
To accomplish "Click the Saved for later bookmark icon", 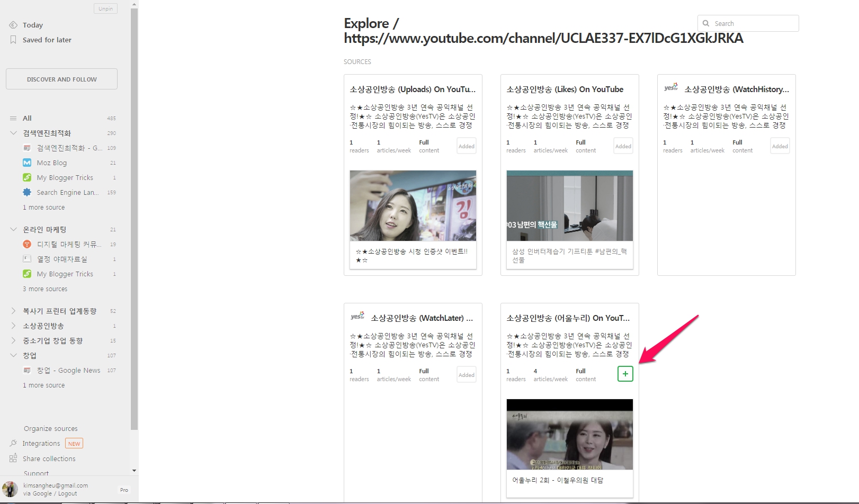I will point(13,40).
